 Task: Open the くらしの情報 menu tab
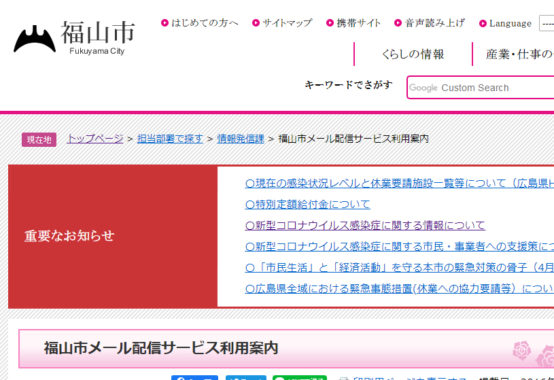click(x=413, y=54)
